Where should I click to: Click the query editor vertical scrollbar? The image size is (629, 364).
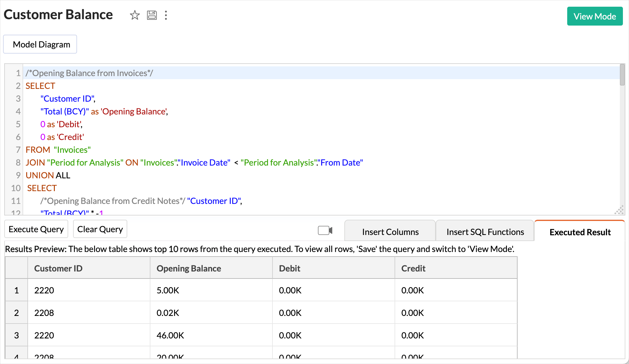(x=622, y=75)
